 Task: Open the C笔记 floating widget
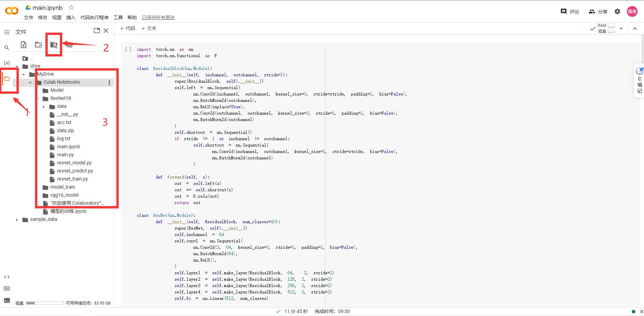(x=639, y=81)
